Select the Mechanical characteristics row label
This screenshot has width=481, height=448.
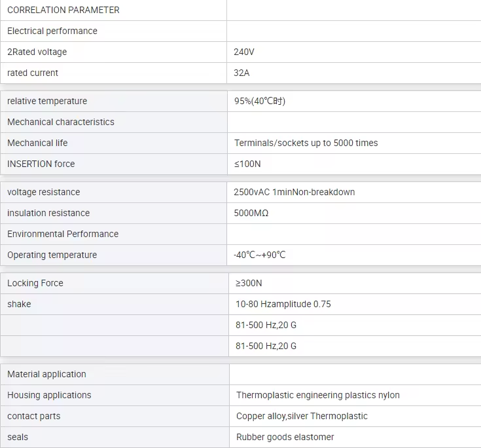point(61,122)
